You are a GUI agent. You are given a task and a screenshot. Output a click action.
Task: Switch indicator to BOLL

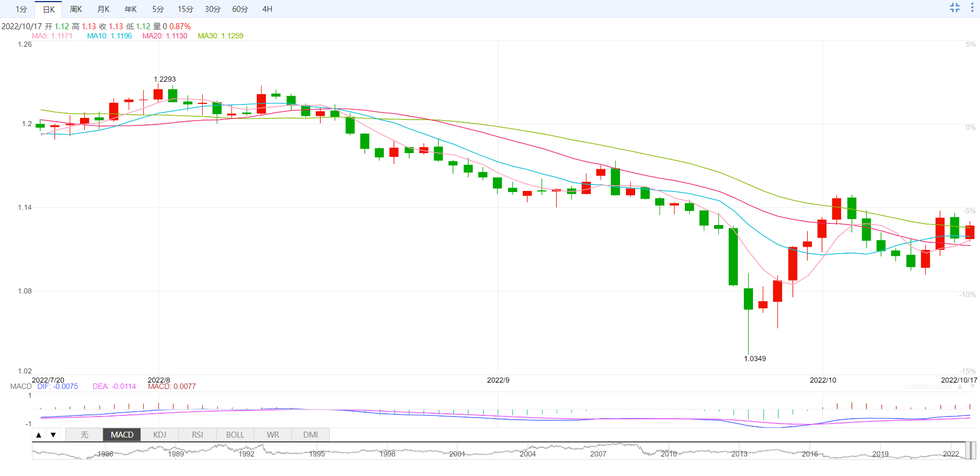[235, 435]
